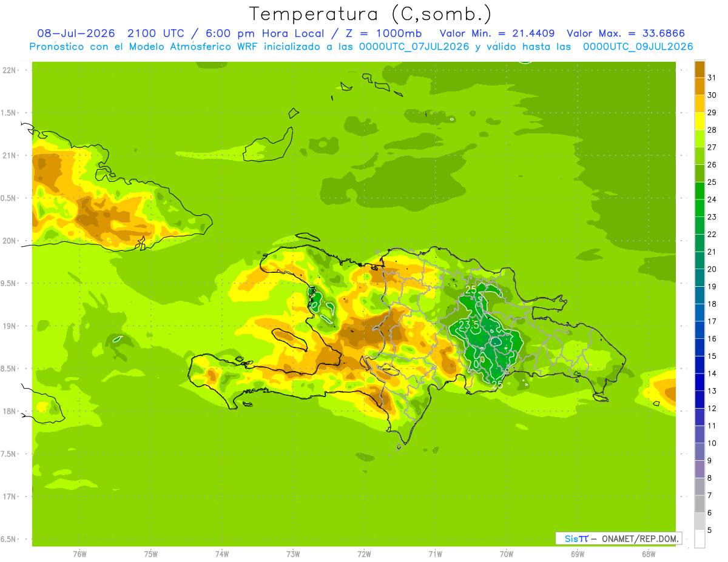Click 'Valor Min. = 21.4409' text

(497, 33)
